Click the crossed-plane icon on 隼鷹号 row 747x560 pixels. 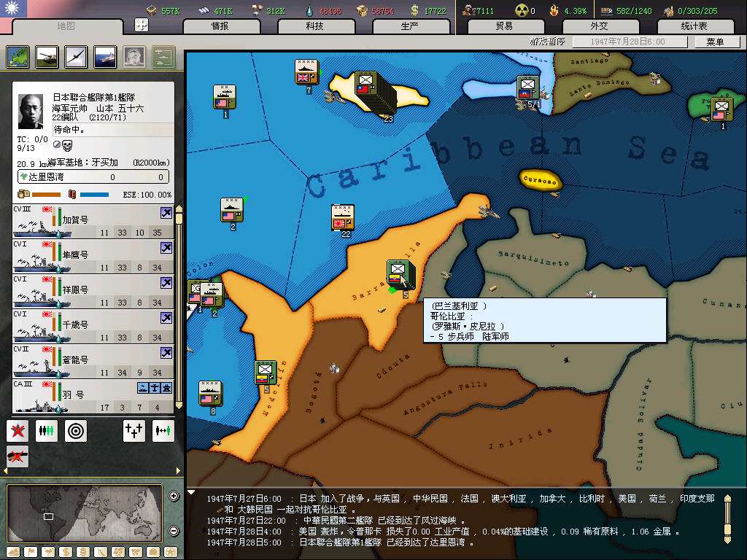pyautogui.click(x=166, y=248)
